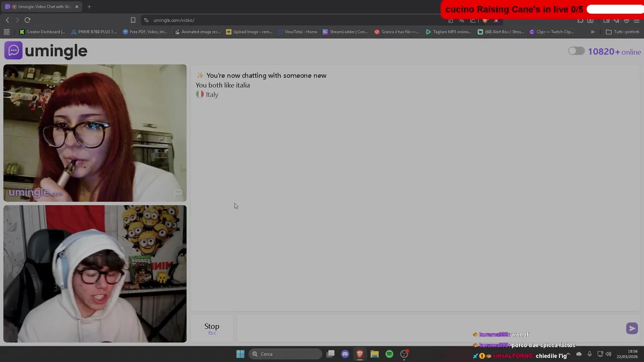Open Windows Start menu

240,354
